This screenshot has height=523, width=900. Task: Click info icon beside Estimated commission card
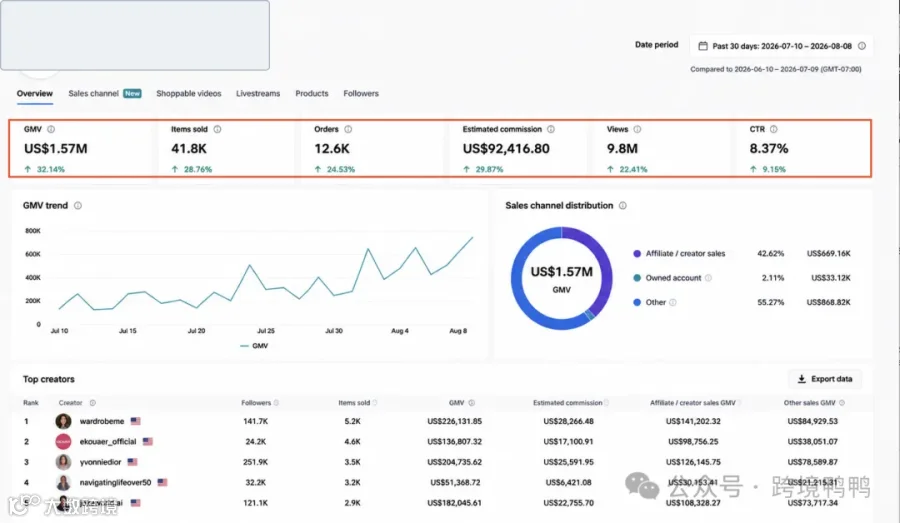[551, 129]
